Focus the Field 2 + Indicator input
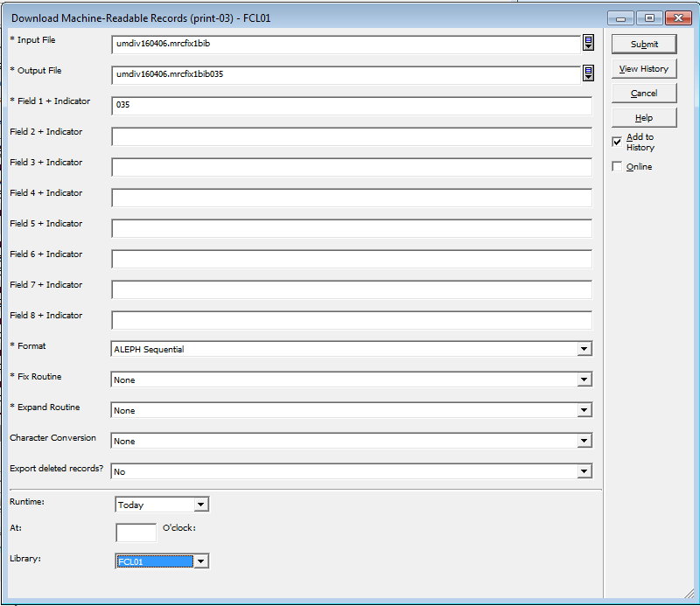Screen dimensions: 700x606 point(351,136)
